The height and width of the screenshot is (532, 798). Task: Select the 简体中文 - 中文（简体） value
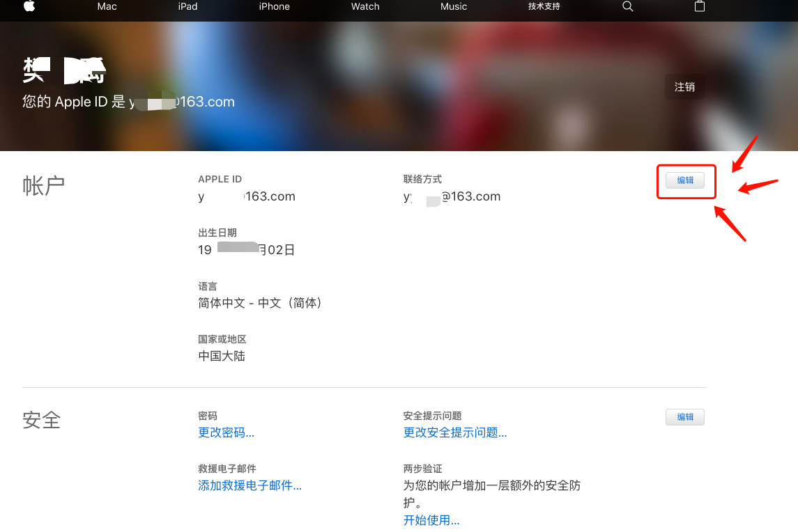(x=259, y=303)
